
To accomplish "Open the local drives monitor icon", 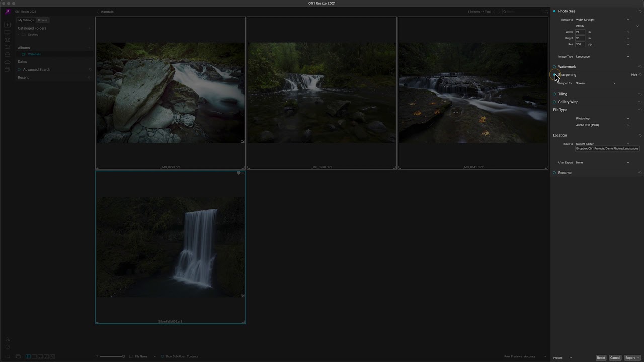I will (x=7, y=32).
